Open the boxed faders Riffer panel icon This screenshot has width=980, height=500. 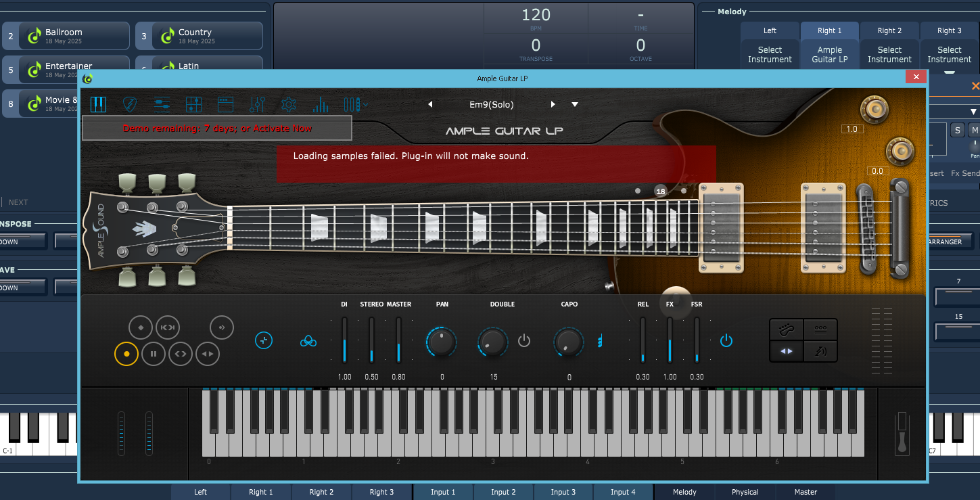click(193, 104)
